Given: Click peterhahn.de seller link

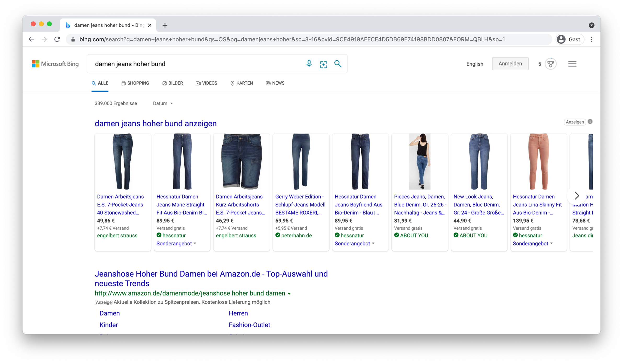Looking at the screenshot, I should (296, 236).
